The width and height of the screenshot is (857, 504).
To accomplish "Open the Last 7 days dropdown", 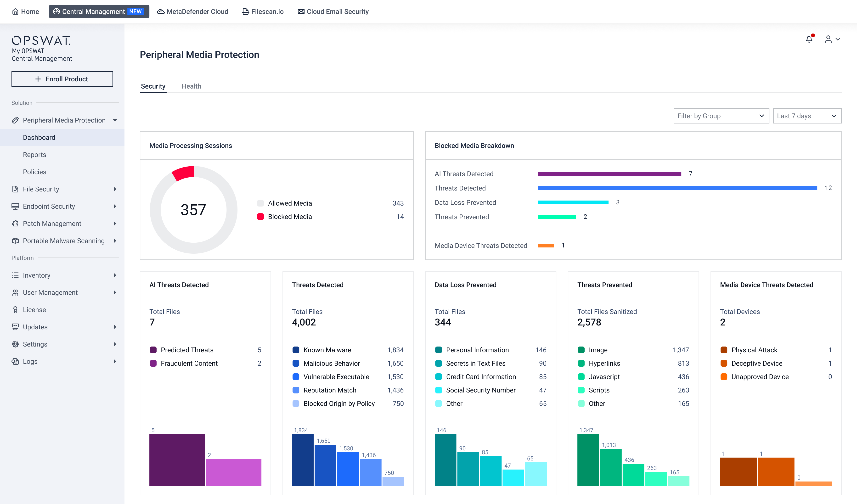I will (x=807, y=116).
